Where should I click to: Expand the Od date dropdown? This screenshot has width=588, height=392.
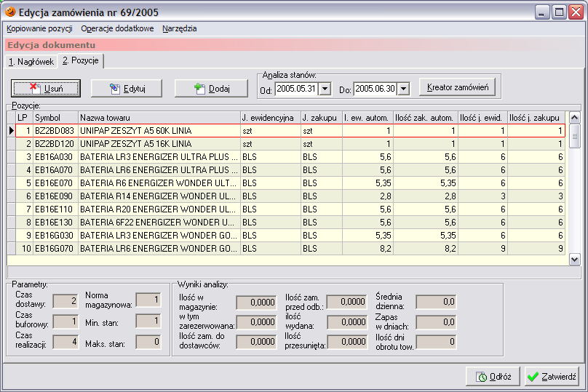point(325,89)
